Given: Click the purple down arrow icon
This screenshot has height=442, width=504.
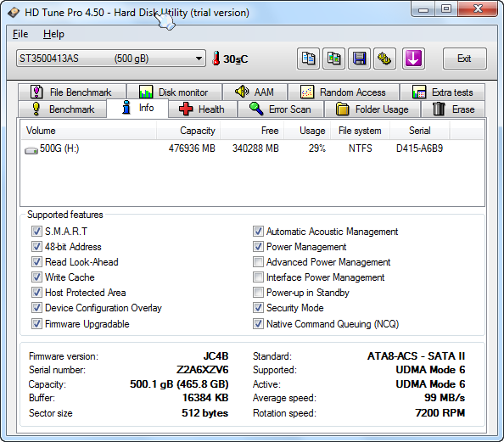Looking at the screenshot, I should [413, 59].
